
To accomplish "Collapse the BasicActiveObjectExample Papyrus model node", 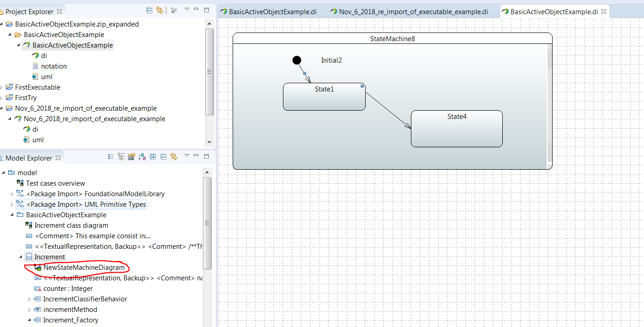I will pyautogui.click(x=19, y=45).
